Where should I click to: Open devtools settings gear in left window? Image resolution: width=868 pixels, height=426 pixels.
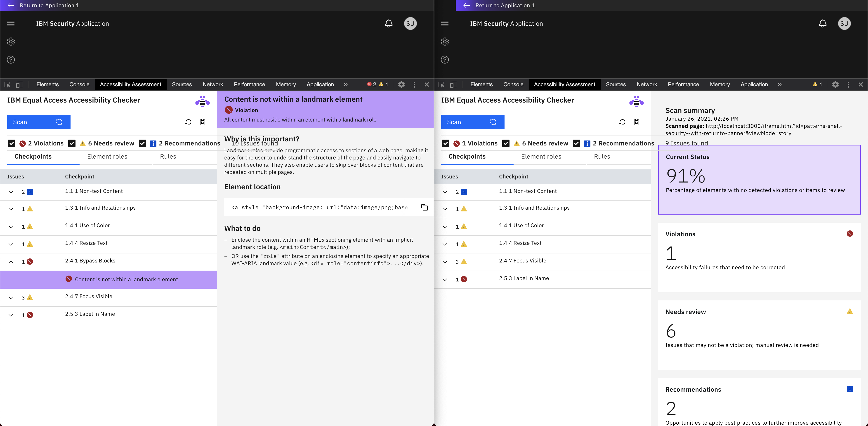401,84
